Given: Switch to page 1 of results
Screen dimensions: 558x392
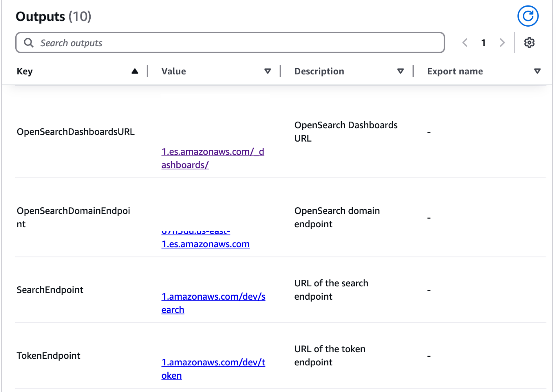Looking at the screenshot, I should 483,43.
